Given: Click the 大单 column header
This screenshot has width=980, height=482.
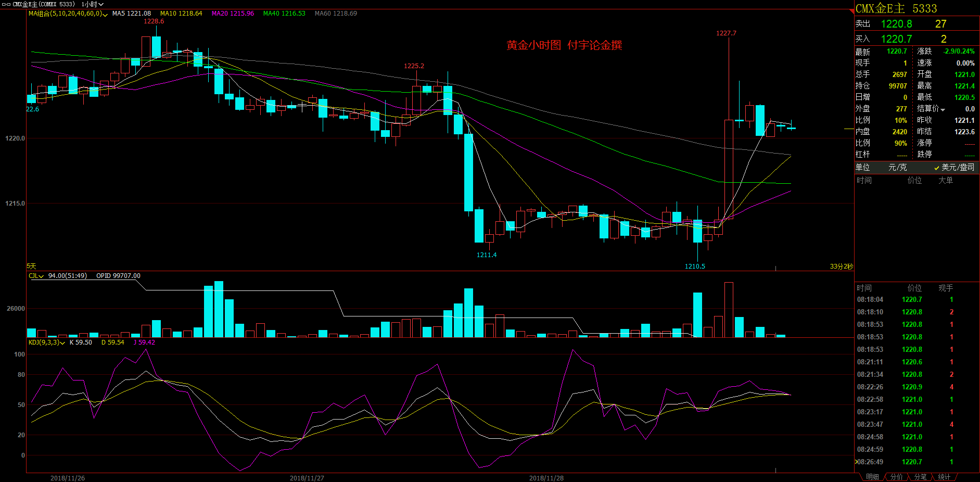Looking at the screenshot, I should [x=946, y=180].
